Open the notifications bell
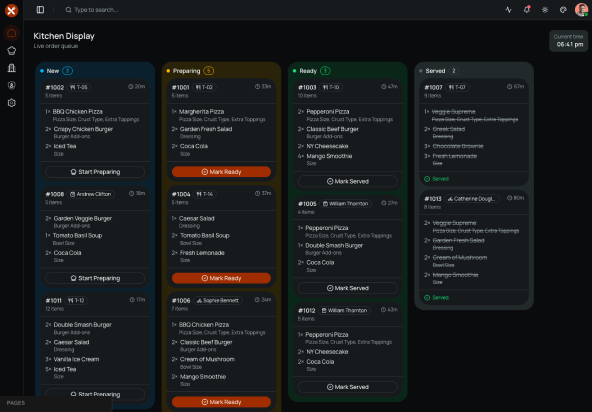Viewport: 592px width, 412px height. (x=527, y=10)
